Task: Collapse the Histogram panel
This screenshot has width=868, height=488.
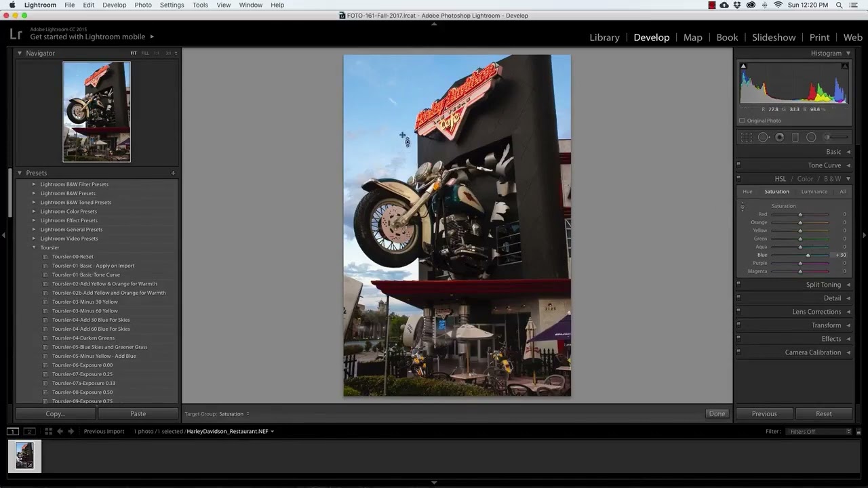Action: [x=848, y=53]
